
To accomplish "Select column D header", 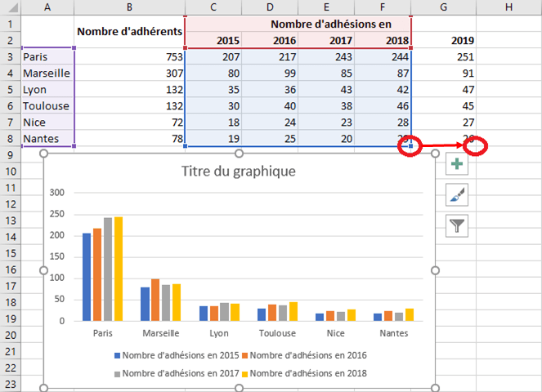I will 270,7.
